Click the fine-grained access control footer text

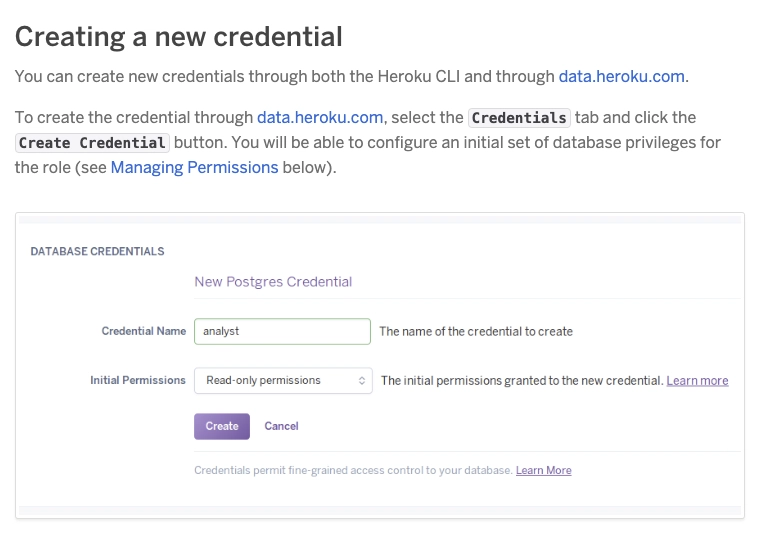(353, 470)
